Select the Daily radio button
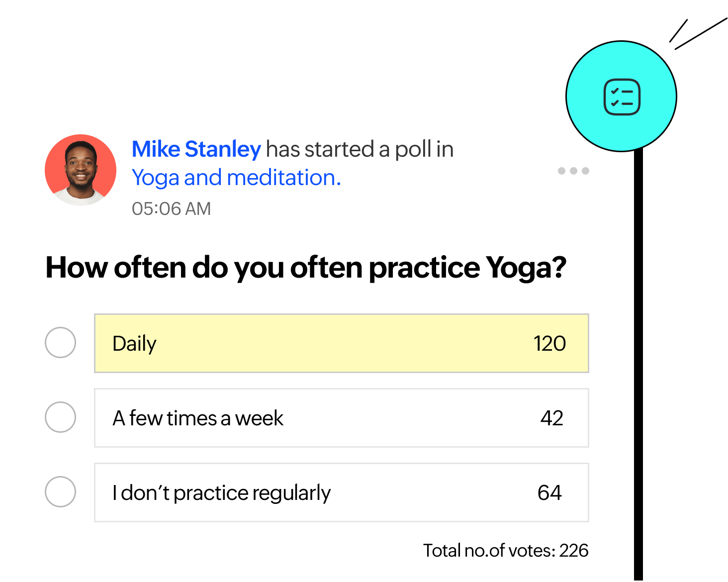Screen dimensions: 728x582 [x=60, y=342]
